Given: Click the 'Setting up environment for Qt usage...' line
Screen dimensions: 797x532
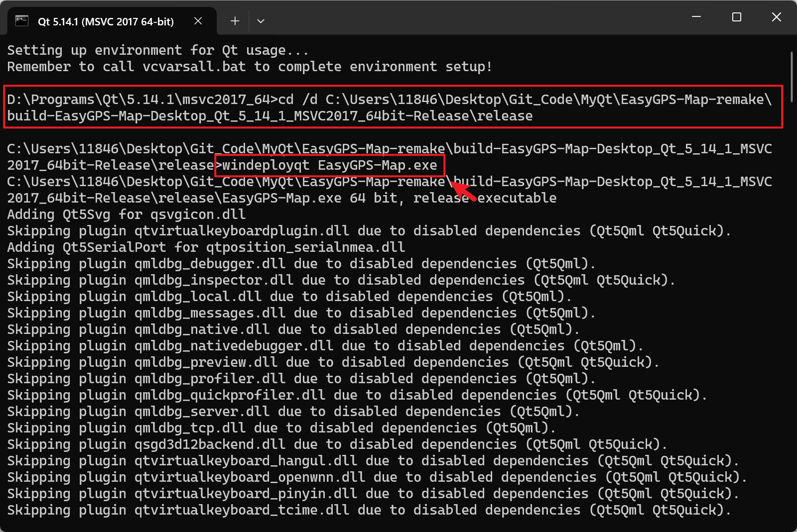Looking at the screenshot, I should tap(158, 50).
